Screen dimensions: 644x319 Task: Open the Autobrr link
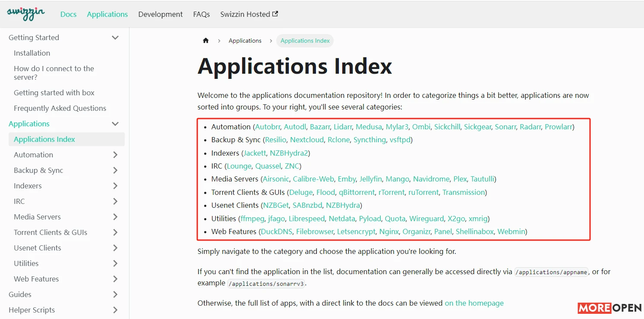click(x=268, y=127)
